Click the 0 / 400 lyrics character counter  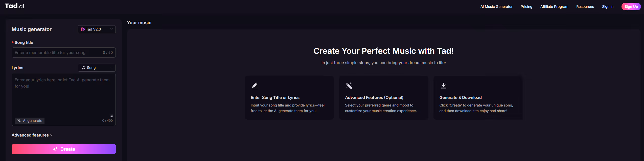point(107,121)
